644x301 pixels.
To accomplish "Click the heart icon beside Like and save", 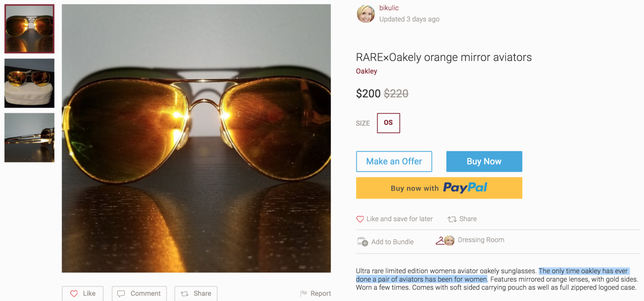I will pos(360,219).
